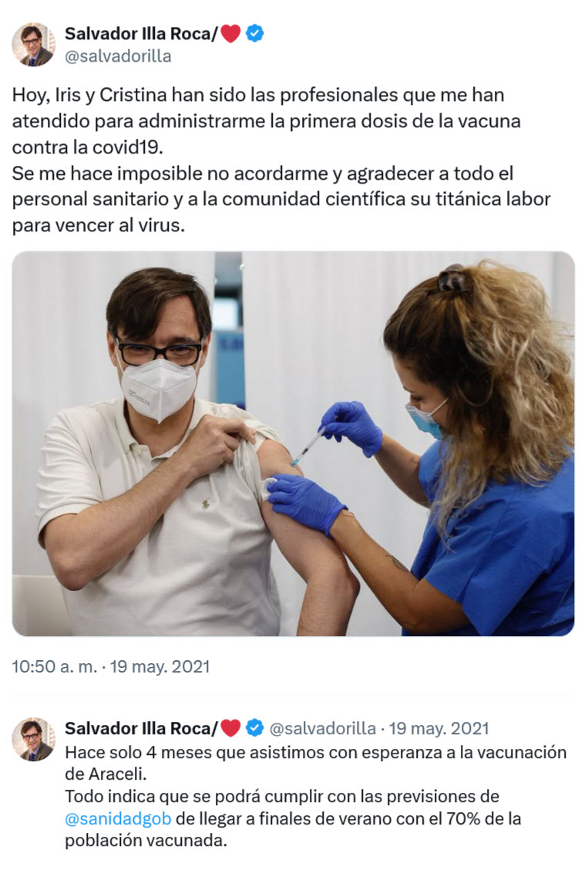Click the Salvador Illa Roca name on the reply tweet
Screen dimensions: 588x880
[141, 729]
